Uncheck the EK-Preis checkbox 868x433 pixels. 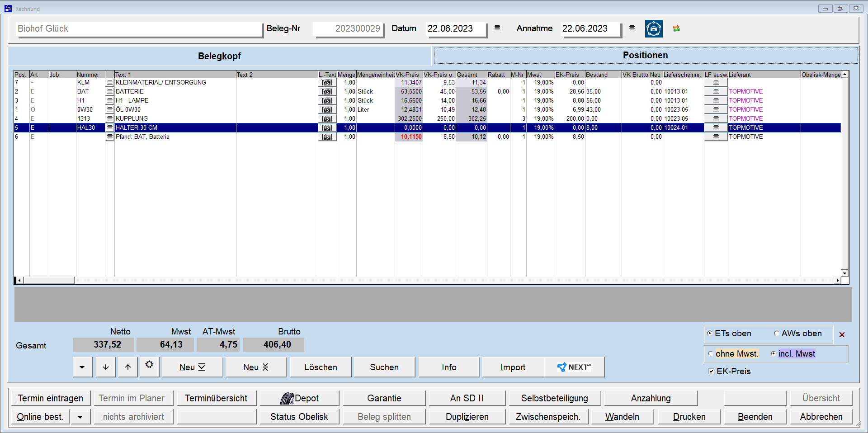point(711,371)
